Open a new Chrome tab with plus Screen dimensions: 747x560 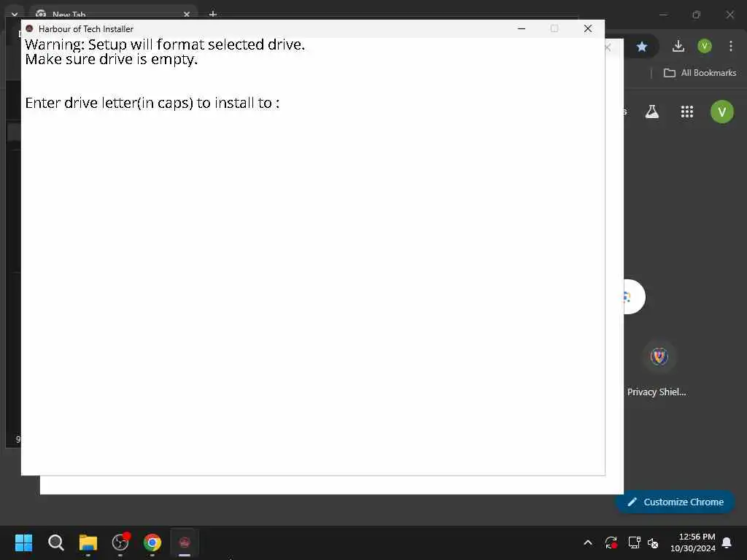pyautogui.click(x=213, y=15)
